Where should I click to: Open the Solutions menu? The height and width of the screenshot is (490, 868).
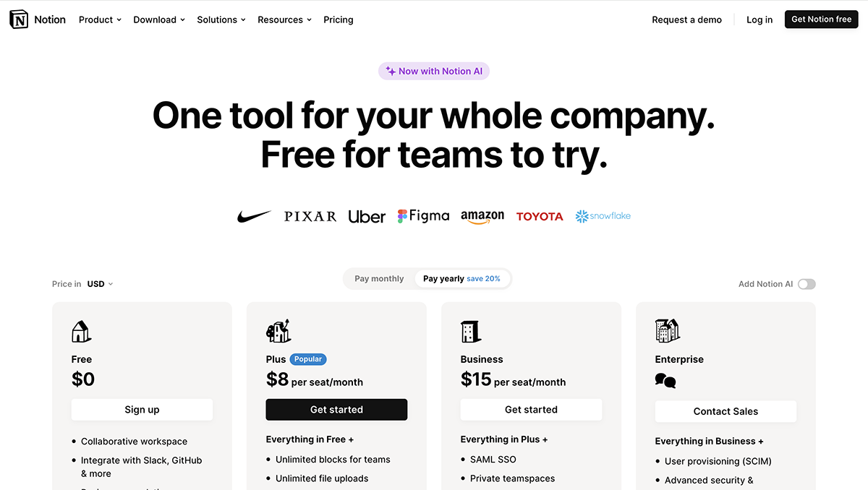point(221,20)
